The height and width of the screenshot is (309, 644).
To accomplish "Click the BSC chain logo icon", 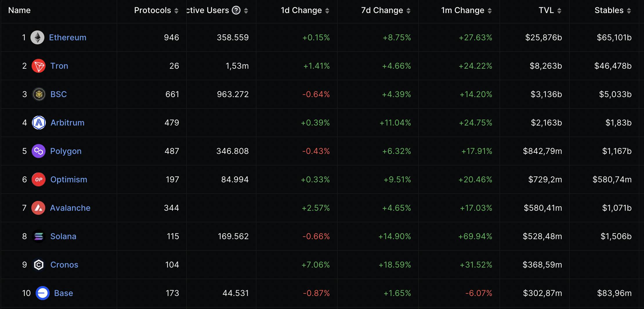I will click(39, 94).
